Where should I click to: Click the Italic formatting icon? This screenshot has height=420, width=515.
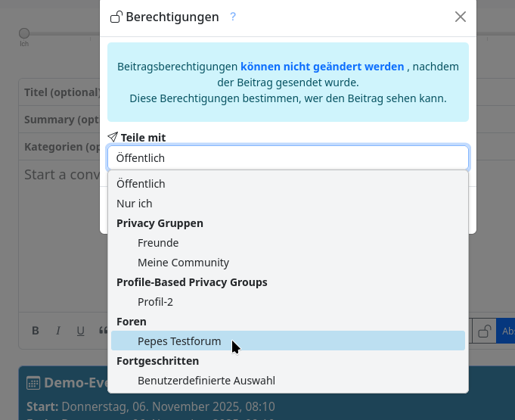point(58,331)
